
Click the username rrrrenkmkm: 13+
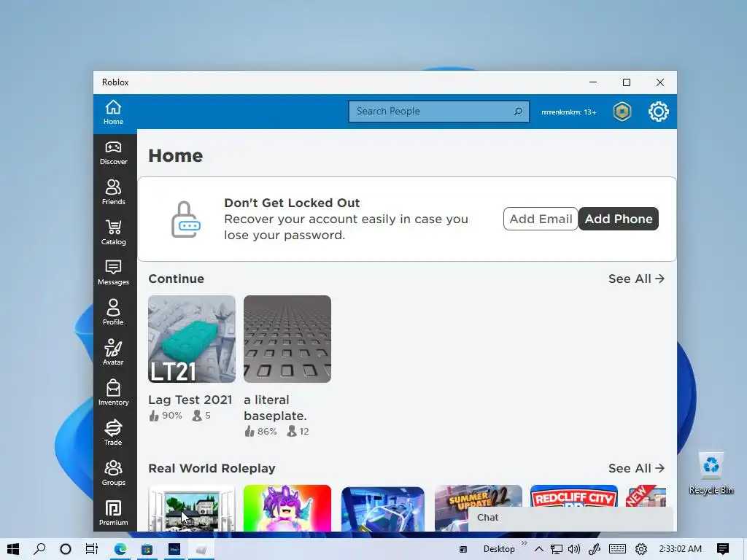(569, 112)
